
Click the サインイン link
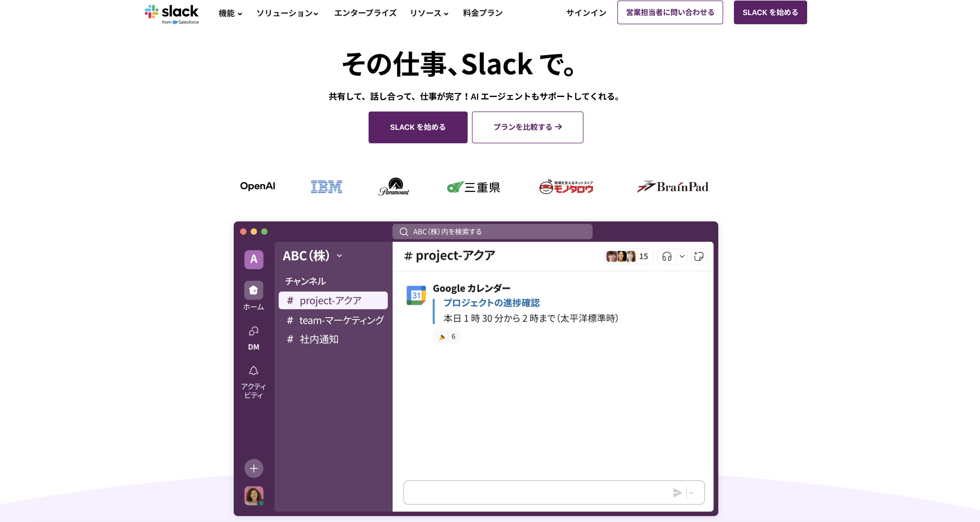tap(586, 13)
